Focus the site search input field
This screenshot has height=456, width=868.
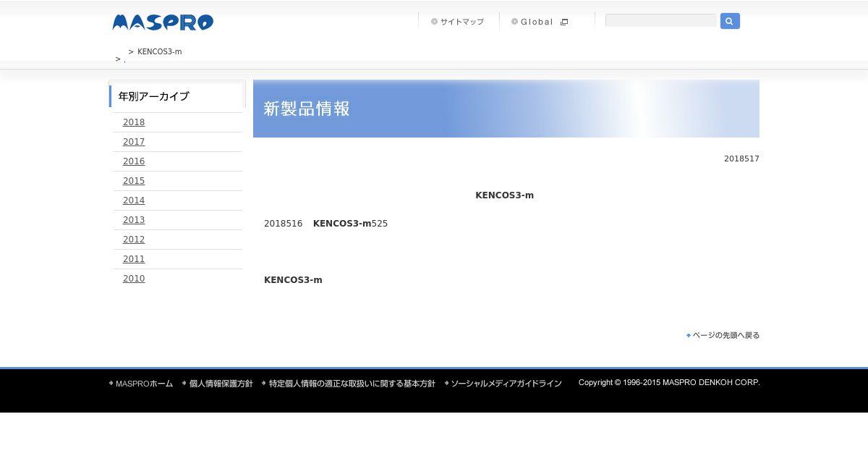click(x=660, y=20)
